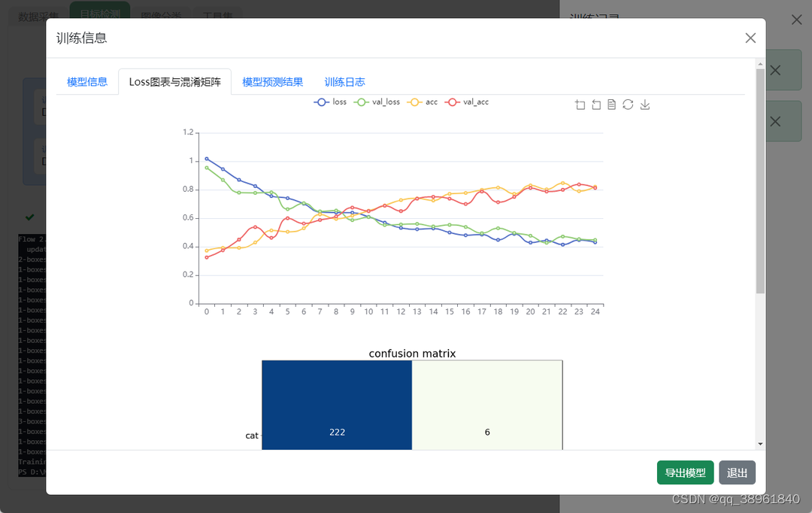Click the confusion matrix cell showing 6

(487, 405)
